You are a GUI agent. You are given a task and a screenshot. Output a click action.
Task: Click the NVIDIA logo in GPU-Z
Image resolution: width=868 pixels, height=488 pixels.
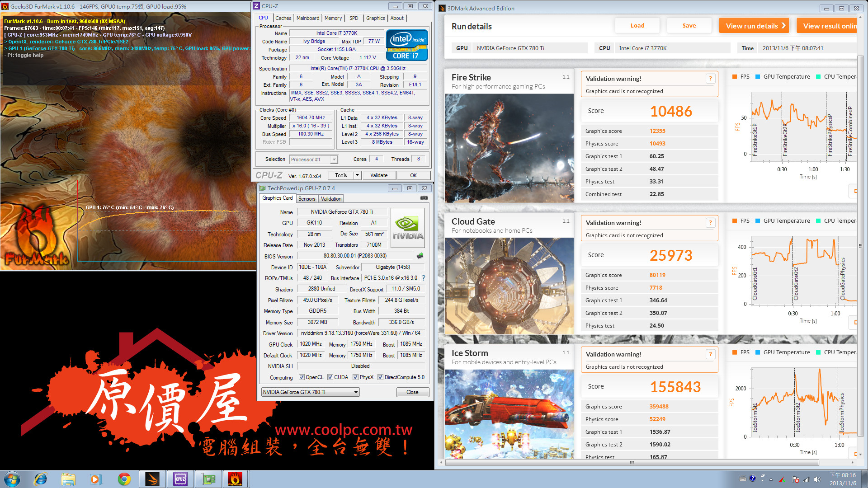(x=408, y=228)
